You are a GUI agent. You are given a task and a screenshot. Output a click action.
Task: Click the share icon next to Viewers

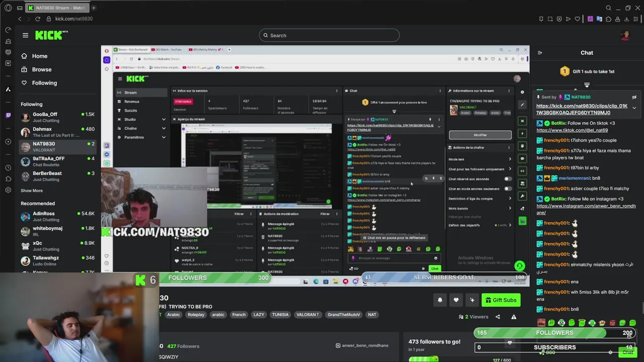pyautogui.click(x=498, y=317)
